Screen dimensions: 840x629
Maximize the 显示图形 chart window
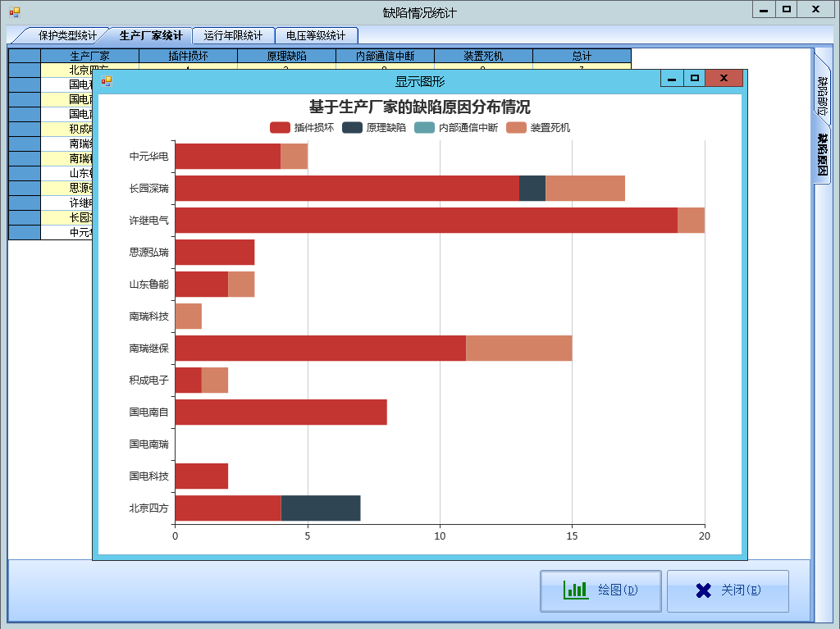click(694, 78)
